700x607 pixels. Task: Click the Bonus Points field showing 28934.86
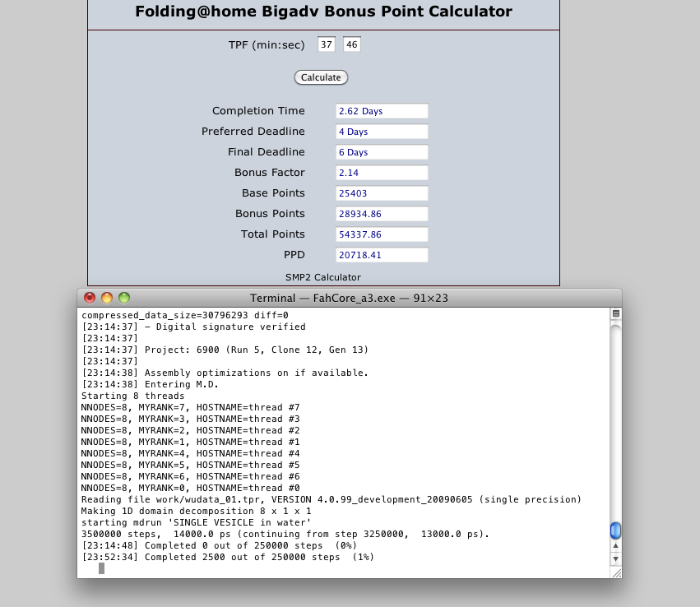(x=382, y=213)
